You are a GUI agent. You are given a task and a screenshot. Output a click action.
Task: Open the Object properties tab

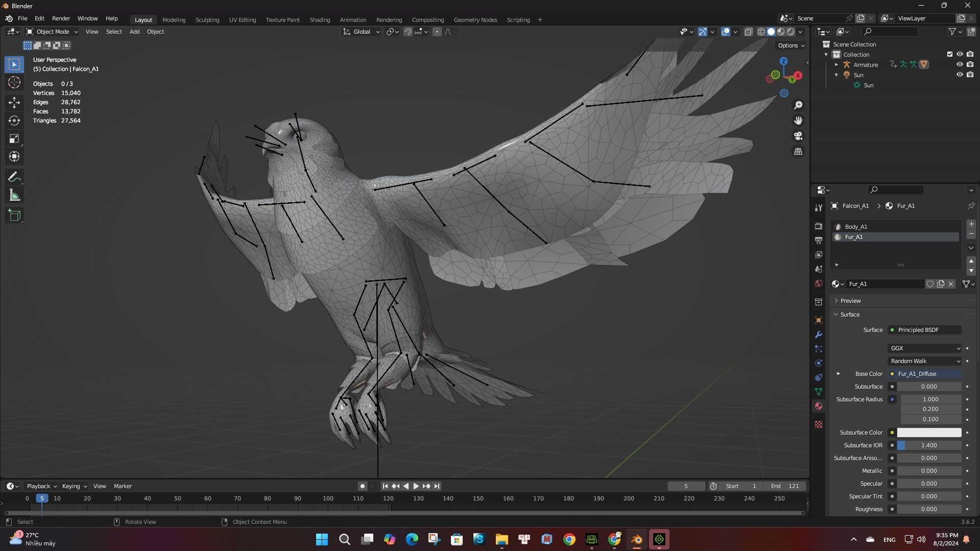pos(819,320)
